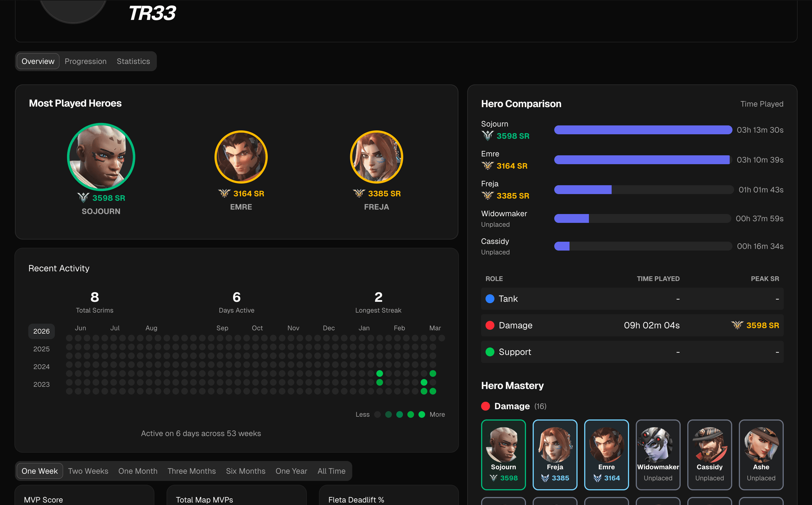Click Sojourn's time played bar in Hero Comparison
Viewport: 812px width, 505px height.
click(x=642, y=130)
